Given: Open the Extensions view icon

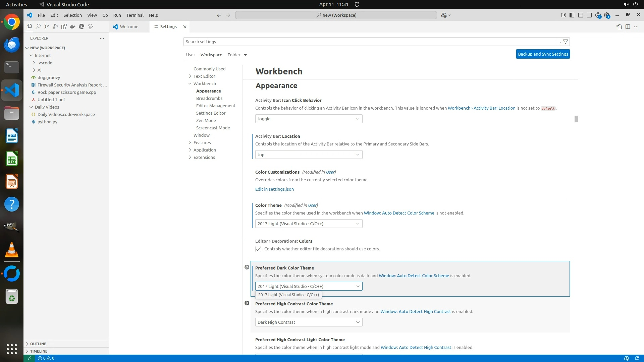Looking at the screenshot, I should point(64,26).
